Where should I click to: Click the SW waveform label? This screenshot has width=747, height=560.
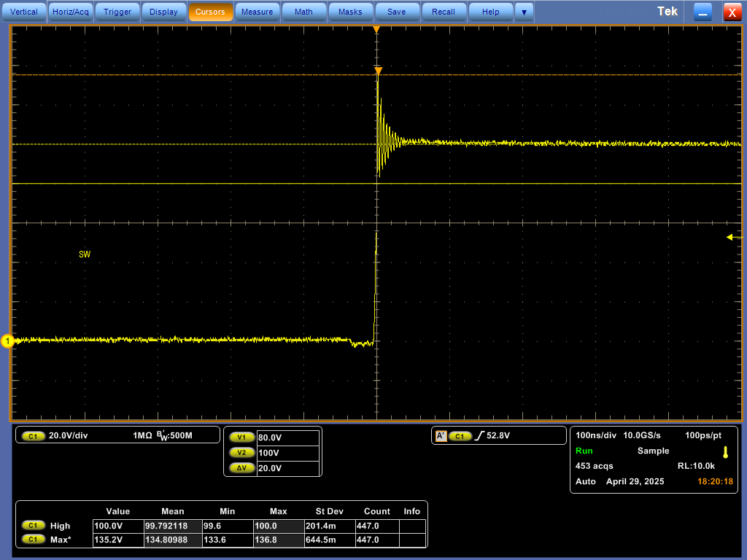click(85, 254)
